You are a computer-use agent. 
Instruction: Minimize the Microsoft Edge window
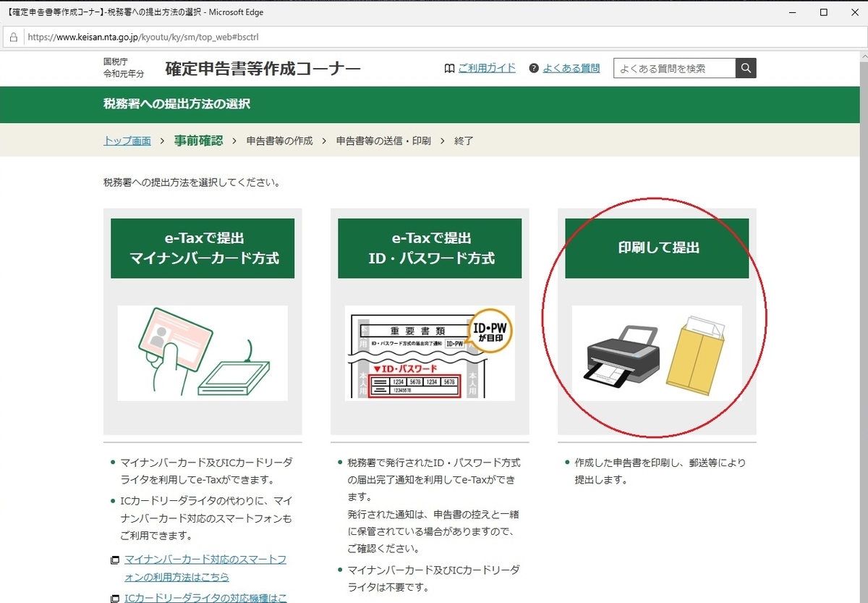tap(793, 12)
